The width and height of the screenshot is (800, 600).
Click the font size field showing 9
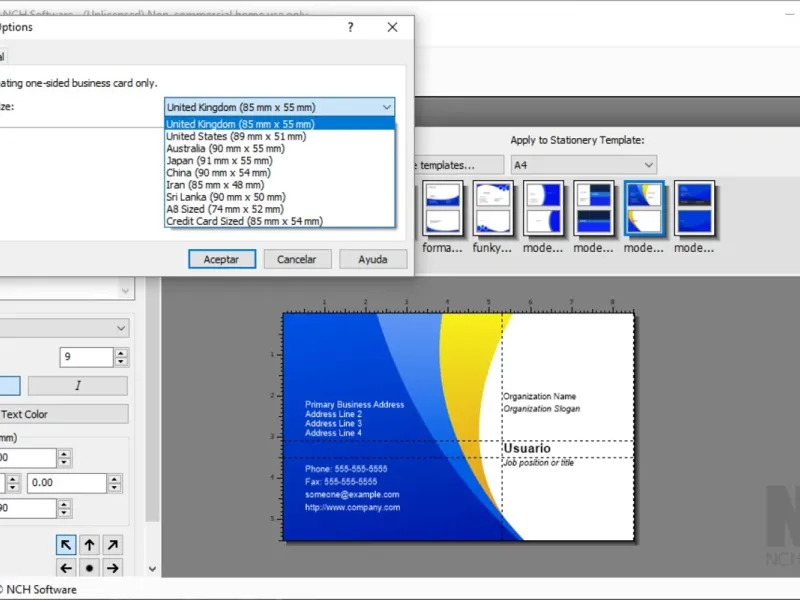tap(85, 357)
